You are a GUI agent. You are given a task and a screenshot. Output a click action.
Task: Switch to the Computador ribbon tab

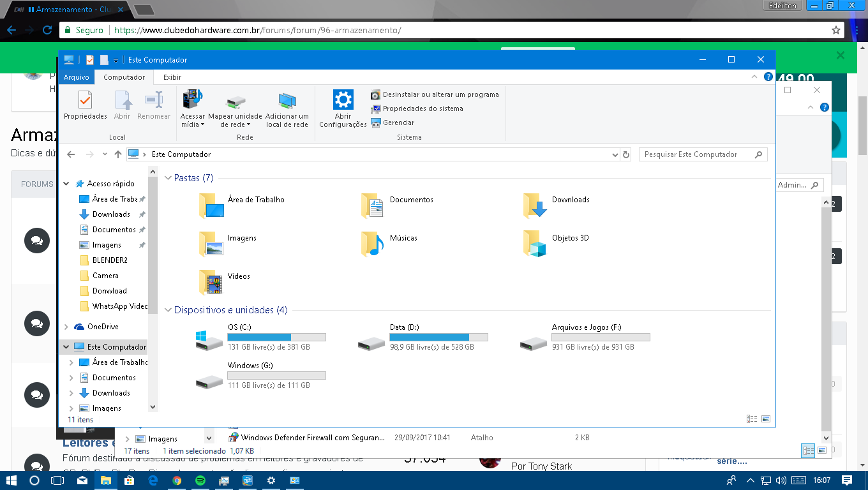(124, 77)
